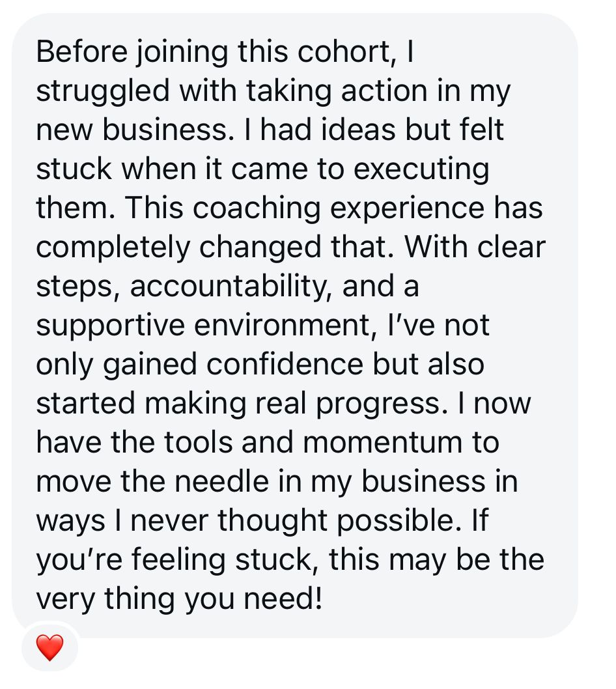Click the heart reaction badge background
Screen dimensions: 616x689
pyautogui.click(x=49, y=647)
